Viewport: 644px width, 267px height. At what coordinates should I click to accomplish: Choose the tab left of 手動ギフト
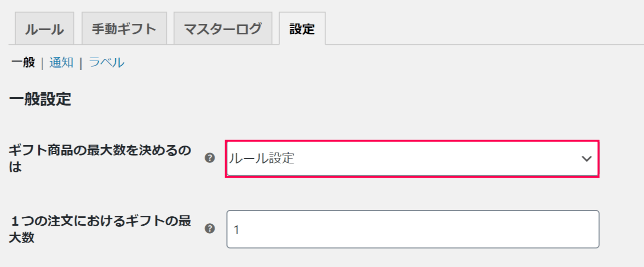45,29
